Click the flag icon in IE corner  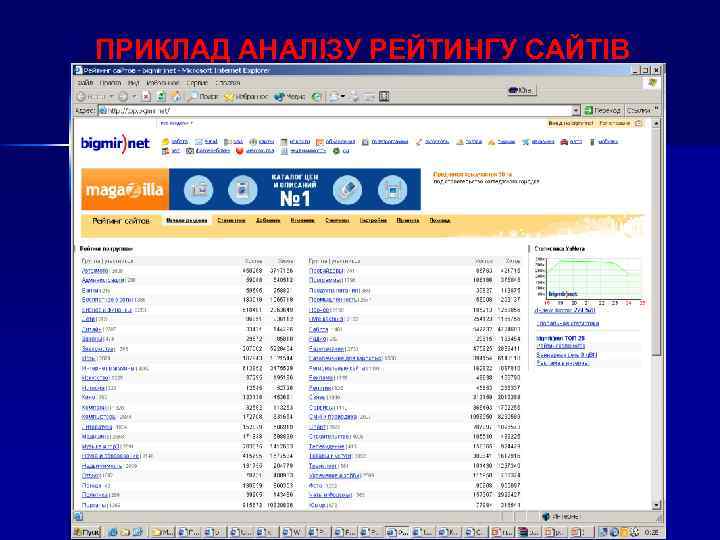point(653,83)
